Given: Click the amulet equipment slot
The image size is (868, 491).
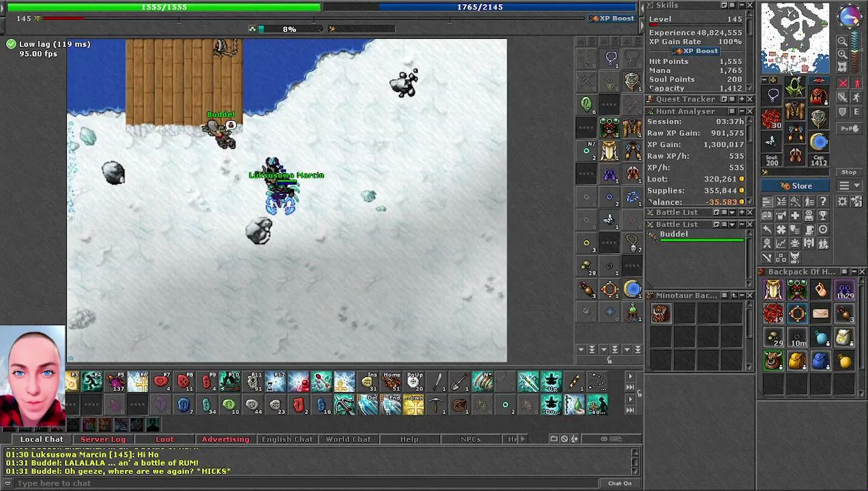Looking at the screenshot, I should [x=771, y=95].
